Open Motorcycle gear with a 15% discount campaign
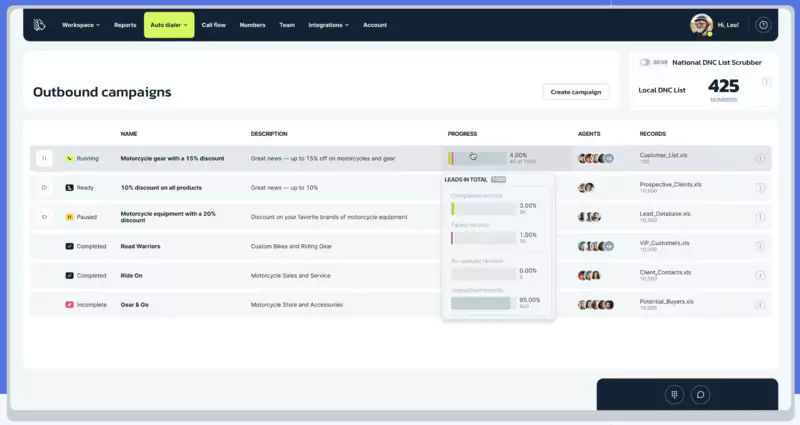The height and width of the screenshot is (425, 800). tap(172, 158)
